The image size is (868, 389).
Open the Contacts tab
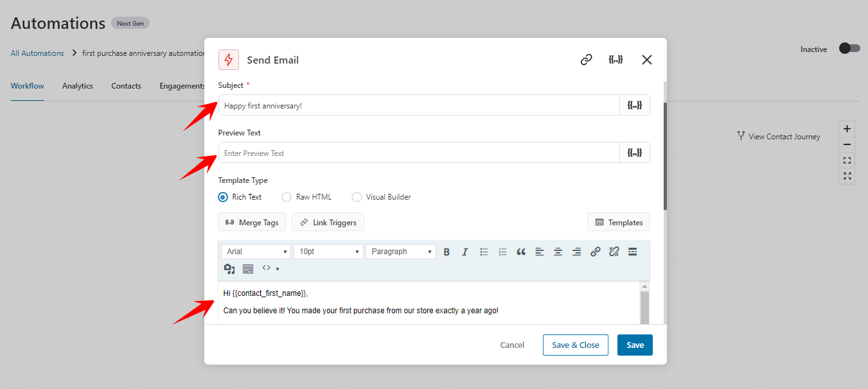coord(126,85)
